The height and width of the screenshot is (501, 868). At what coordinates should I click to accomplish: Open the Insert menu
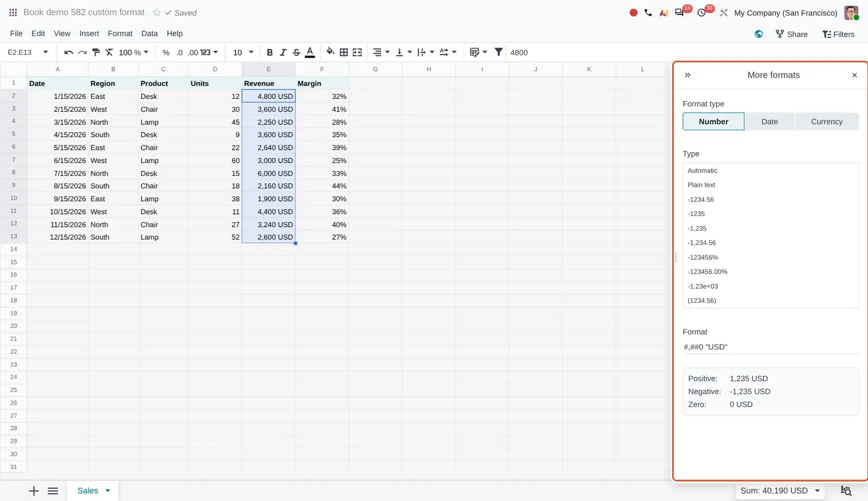click(x=89, y=33)
